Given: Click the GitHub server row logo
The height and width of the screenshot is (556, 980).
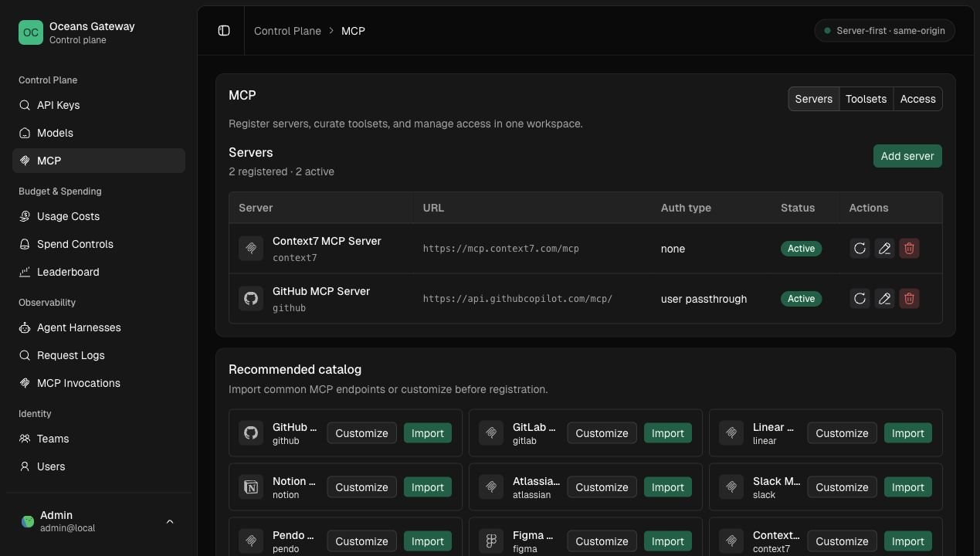Looking at the screenshot, I should click(x=251, y=299).
